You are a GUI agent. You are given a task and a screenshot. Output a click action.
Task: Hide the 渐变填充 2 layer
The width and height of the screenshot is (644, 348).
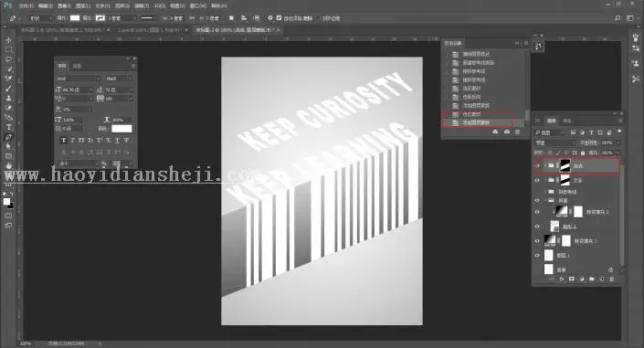click(537, 212)
